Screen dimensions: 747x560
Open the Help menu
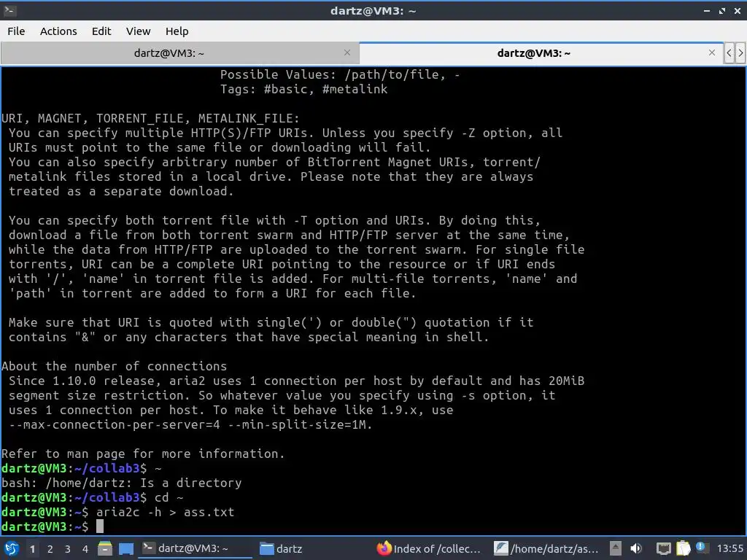click(177, 31)
